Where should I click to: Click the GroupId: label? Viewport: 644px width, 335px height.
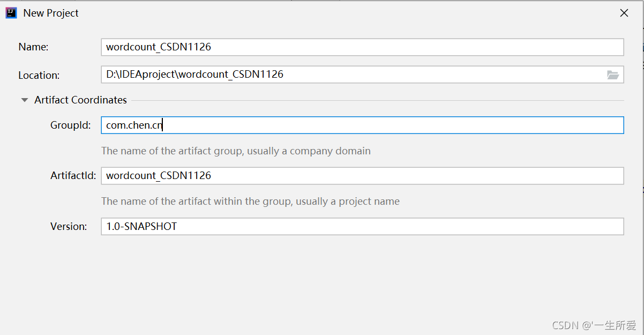(71, 125)
